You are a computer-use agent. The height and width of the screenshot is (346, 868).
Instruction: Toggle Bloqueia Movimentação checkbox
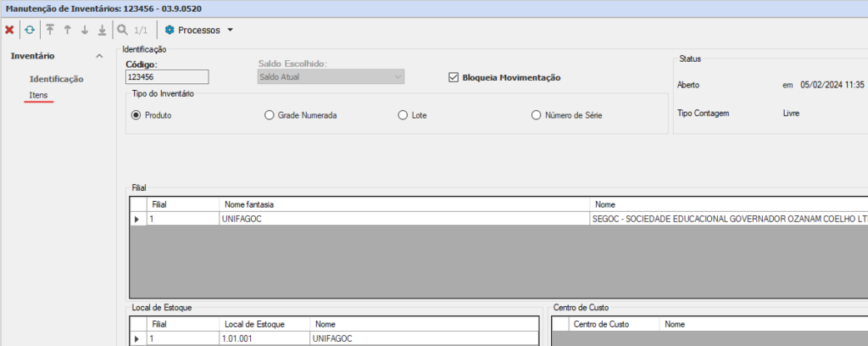[x=453, y=78]
